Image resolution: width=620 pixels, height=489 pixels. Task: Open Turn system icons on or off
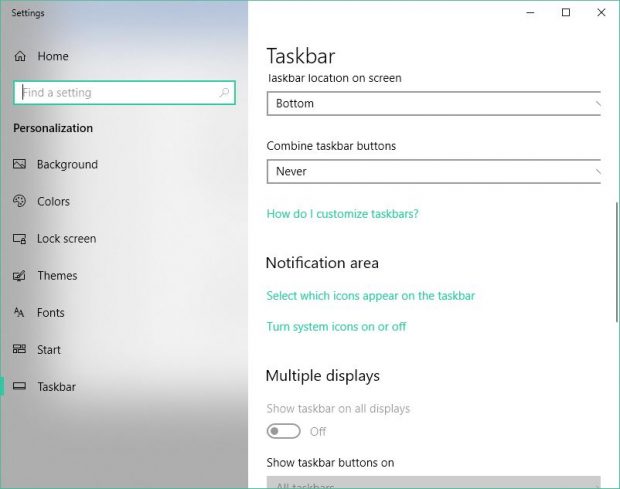tap(336, 327)
